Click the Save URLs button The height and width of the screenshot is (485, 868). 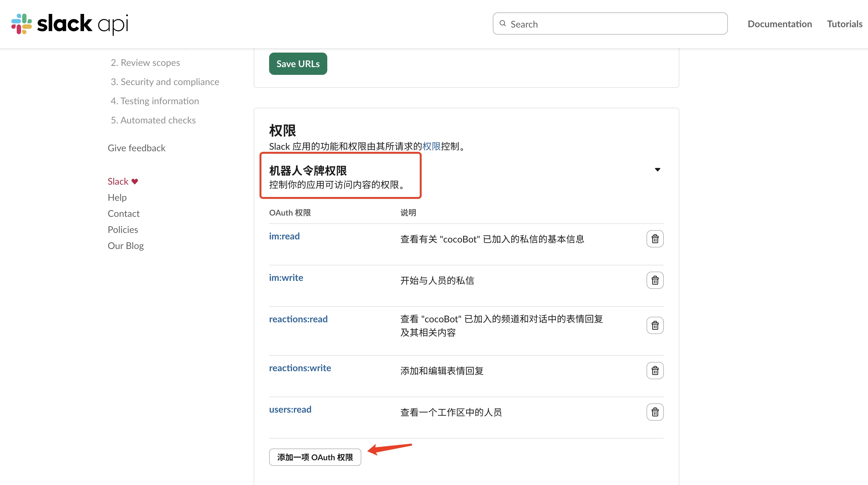click(x=298, y=63)
